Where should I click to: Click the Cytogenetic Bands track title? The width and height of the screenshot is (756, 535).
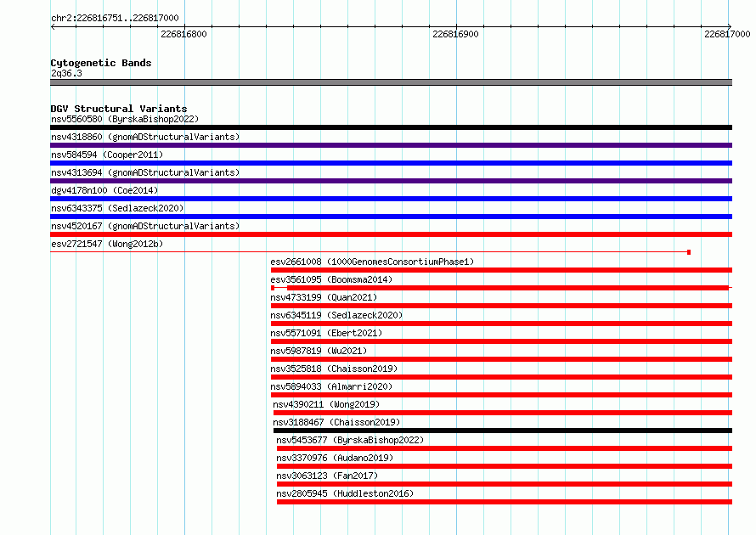point(101,63)
